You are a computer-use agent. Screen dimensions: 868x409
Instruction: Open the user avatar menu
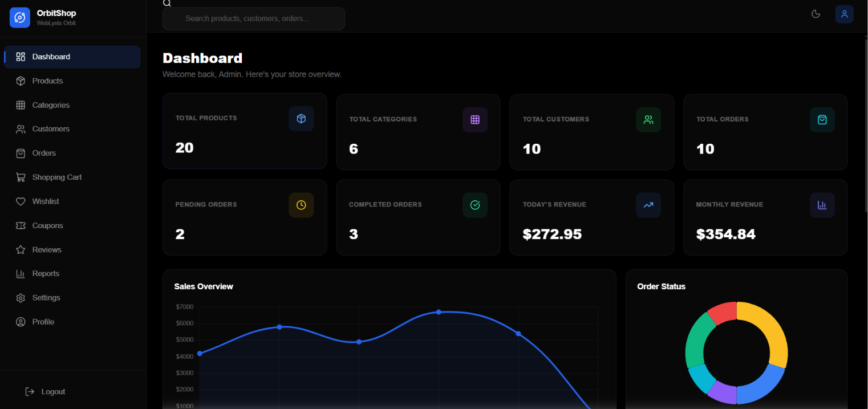pos(844,14)
